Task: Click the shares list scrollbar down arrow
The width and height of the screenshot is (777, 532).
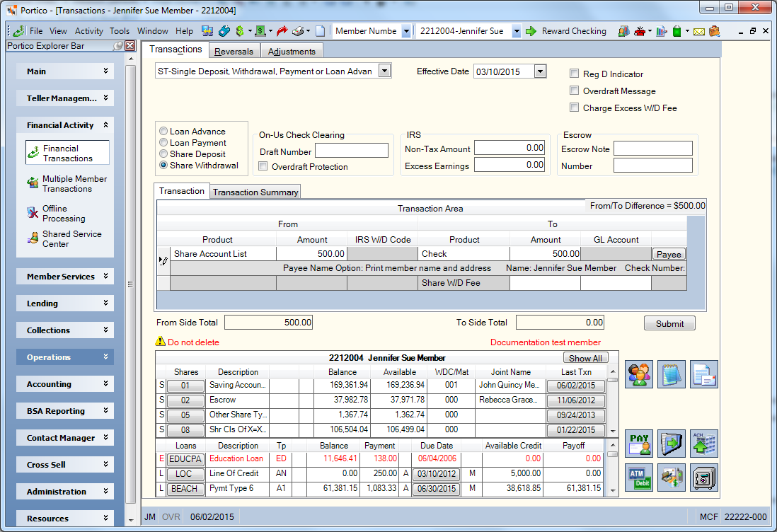Action: 613,431
